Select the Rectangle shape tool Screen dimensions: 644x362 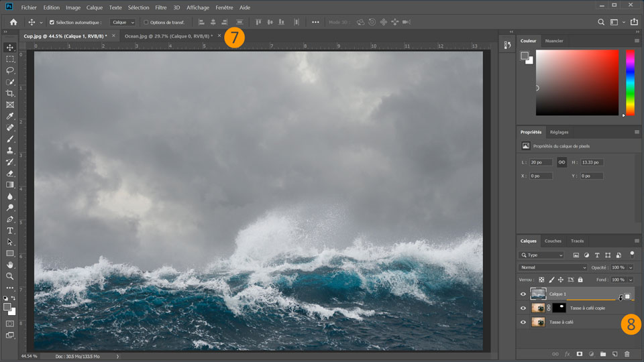point(10,253)
